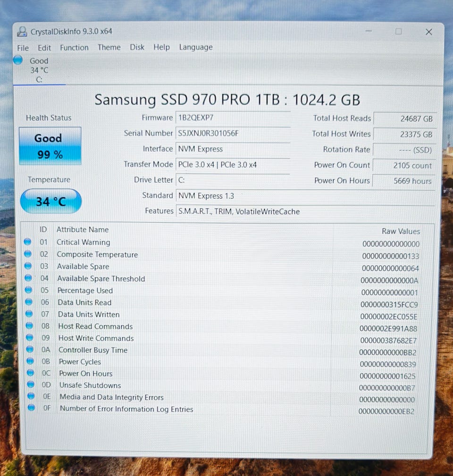Select the Available Spare Threshold attribute name

(101, 279)
